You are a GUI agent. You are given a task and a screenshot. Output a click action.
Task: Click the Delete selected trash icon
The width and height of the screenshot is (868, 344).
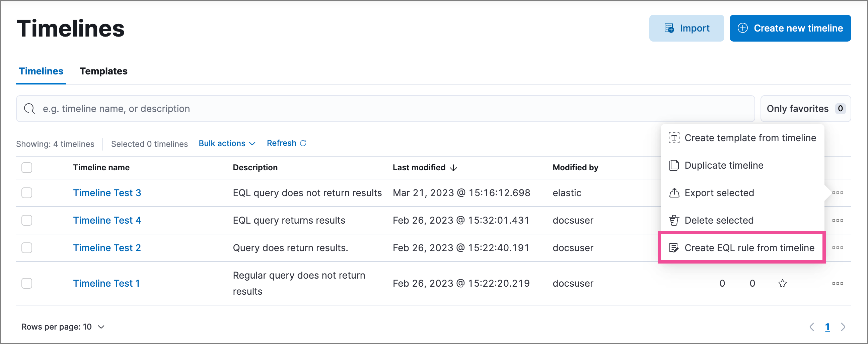[674, 220]
